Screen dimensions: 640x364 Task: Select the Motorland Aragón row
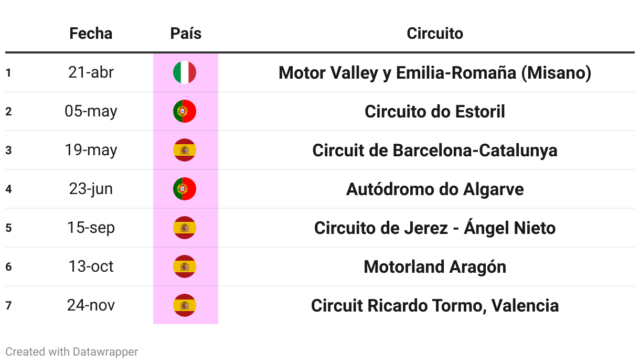[320, 266]
